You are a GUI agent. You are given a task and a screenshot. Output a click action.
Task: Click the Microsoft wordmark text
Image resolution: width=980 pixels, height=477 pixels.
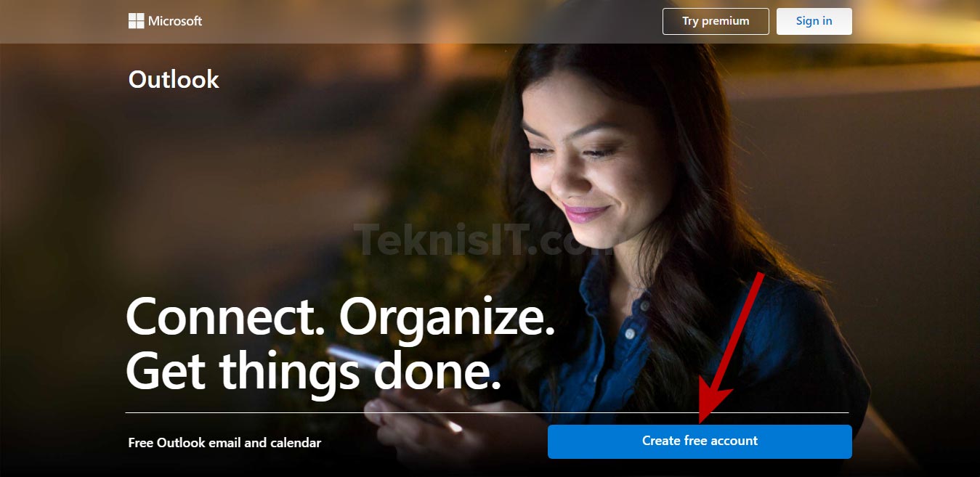[x=175, y=21]
